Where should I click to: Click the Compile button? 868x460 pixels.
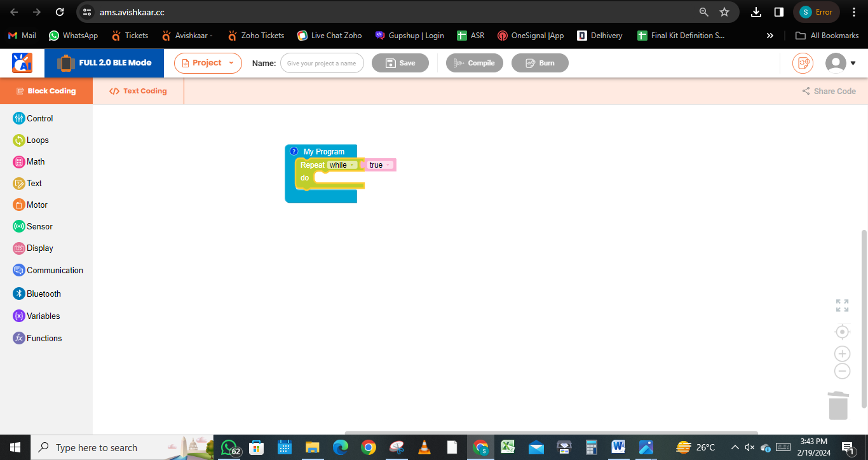pyautogui.click(x=475, y=63)
